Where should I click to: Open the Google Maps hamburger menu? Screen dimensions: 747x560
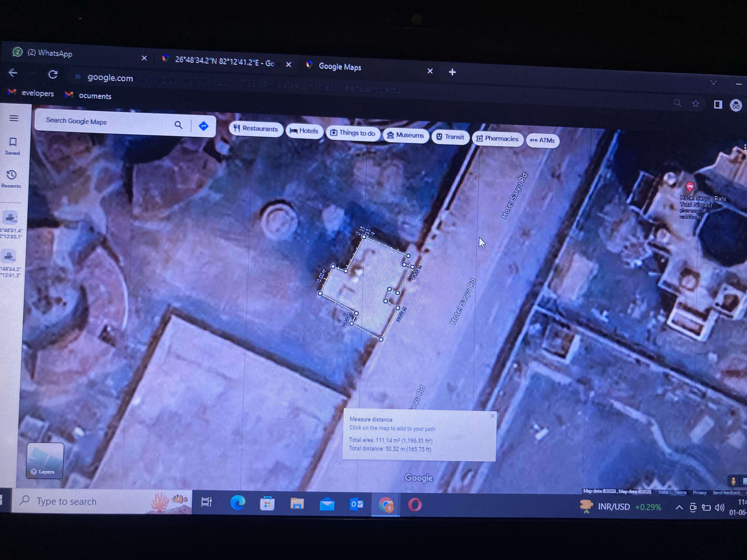[x=14, y=118]
